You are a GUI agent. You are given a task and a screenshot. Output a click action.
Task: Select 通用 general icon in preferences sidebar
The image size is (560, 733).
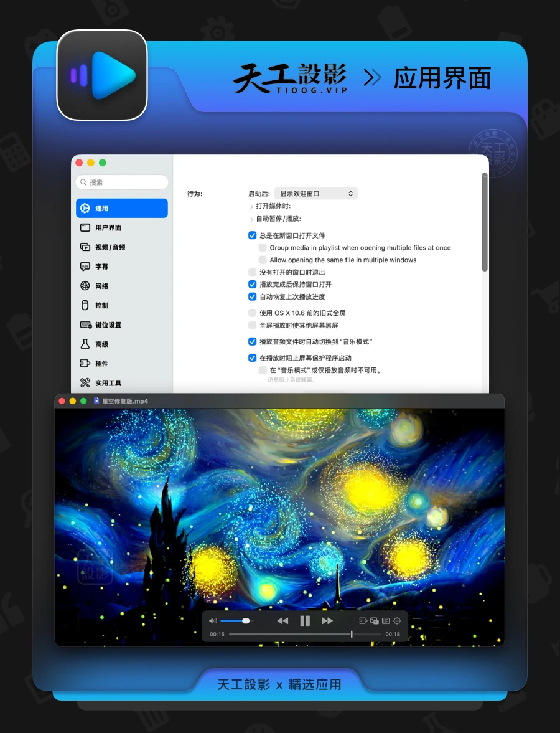pyautogui.click(x=85, y=209)
